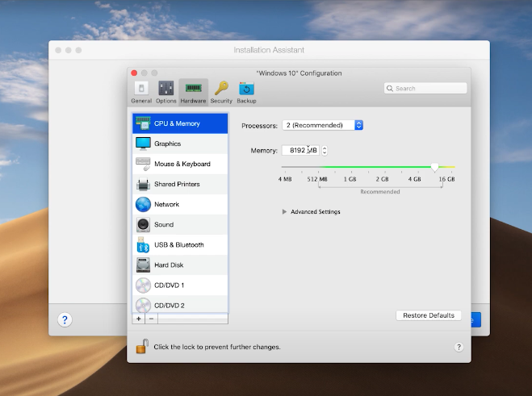
Task: Click the padlock to prevent changes
Action: click(143, 347)
